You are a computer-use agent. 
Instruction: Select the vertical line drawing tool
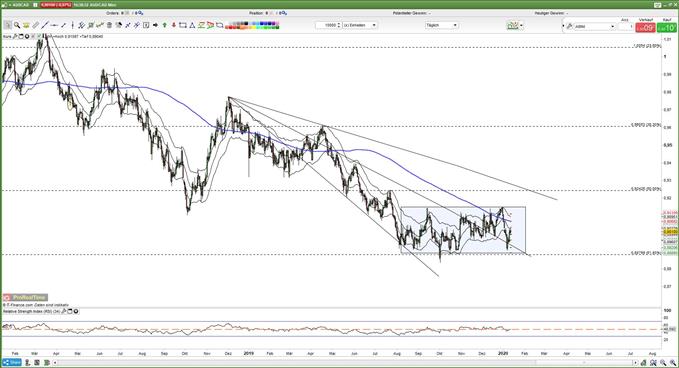point(73,25)
